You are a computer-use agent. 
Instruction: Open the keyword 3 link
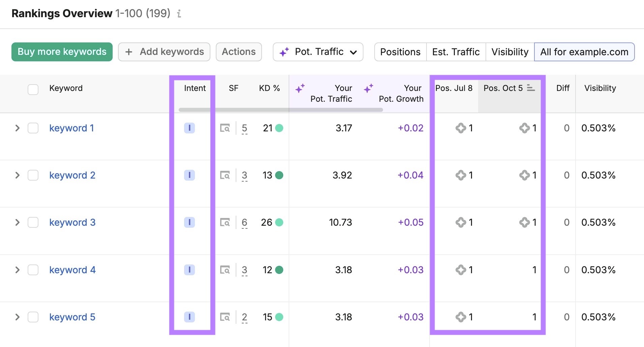(x=72, y=222)
